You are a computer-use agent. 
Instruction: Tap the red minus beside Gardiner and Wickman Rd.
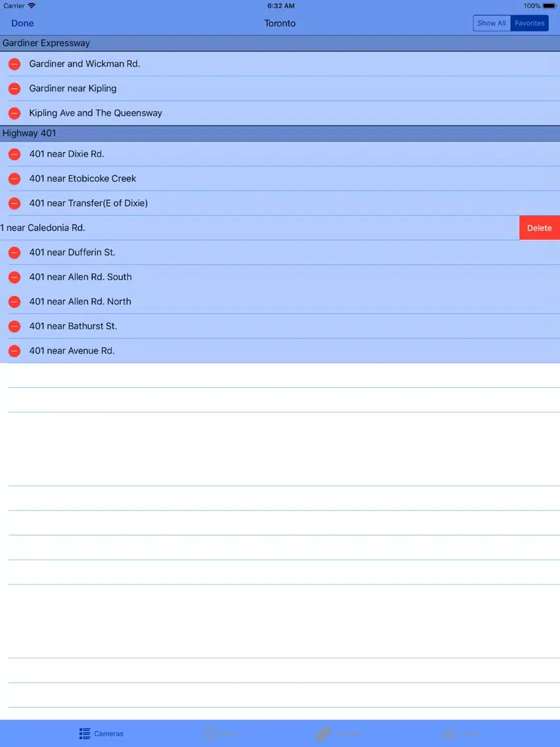pyautogui.click(x=14, y=64)
